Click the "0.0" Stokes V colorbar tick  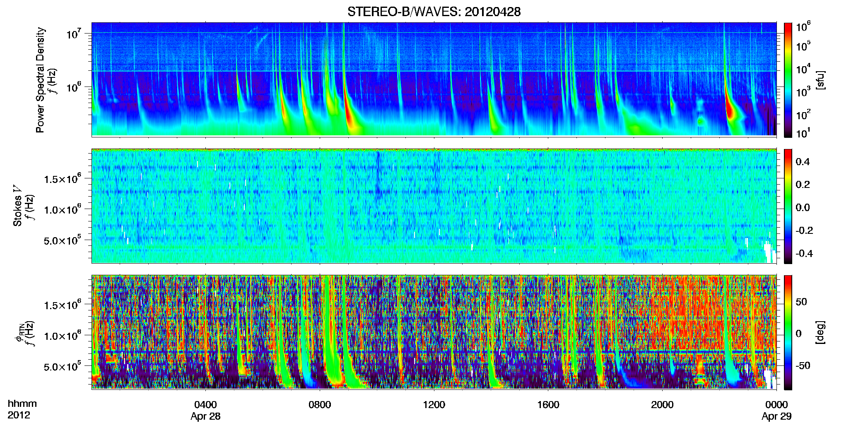coord(803,208)
